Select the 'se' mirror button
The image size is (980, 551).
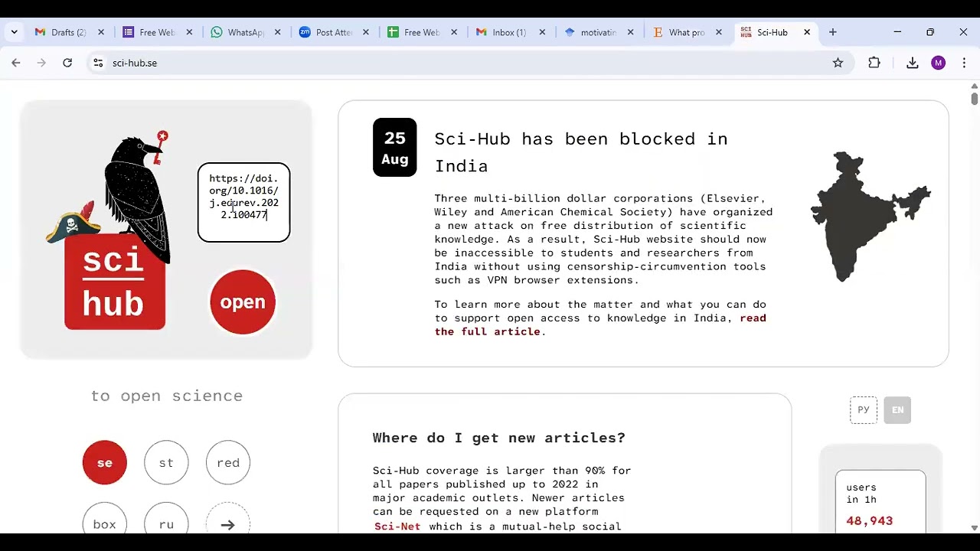pos(105,462)
